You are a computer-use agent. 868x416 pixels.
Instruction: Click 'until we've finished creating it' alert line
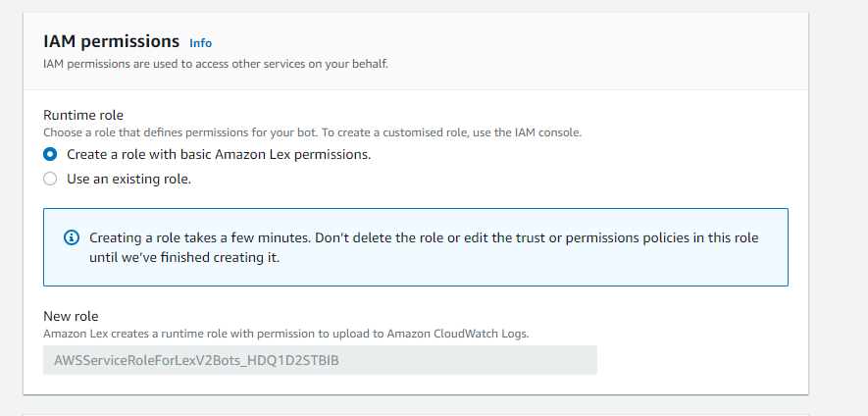(x=184, y=257)
